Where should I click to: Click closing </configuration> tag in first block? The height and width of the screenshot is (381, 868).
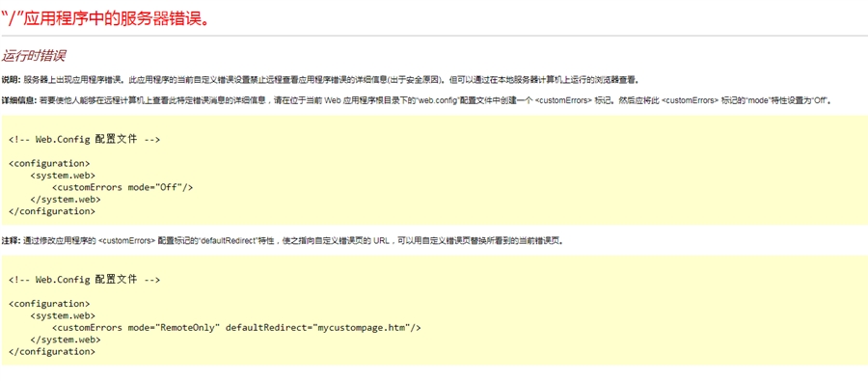point(52,211)
